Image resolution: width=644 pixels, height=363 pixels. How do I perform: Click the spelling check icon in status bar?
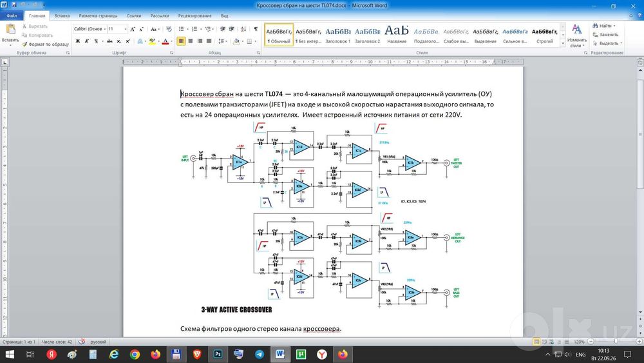point(82,342)
